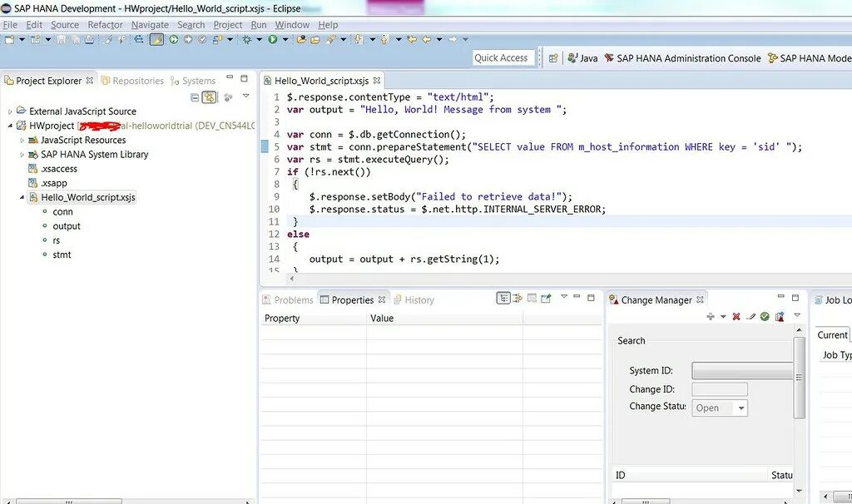Viewport: 852px width, 504px height.
Task: Click the Last Edit Location icon
Action: click(413, 40)
